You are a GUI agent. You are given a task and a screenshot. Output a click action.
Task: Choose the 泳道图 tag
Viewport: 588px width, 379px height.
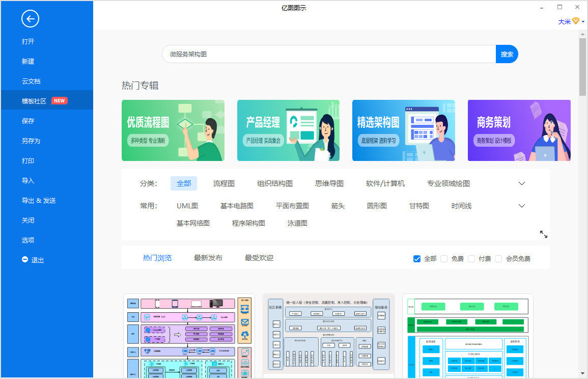[x=297, y=223]
